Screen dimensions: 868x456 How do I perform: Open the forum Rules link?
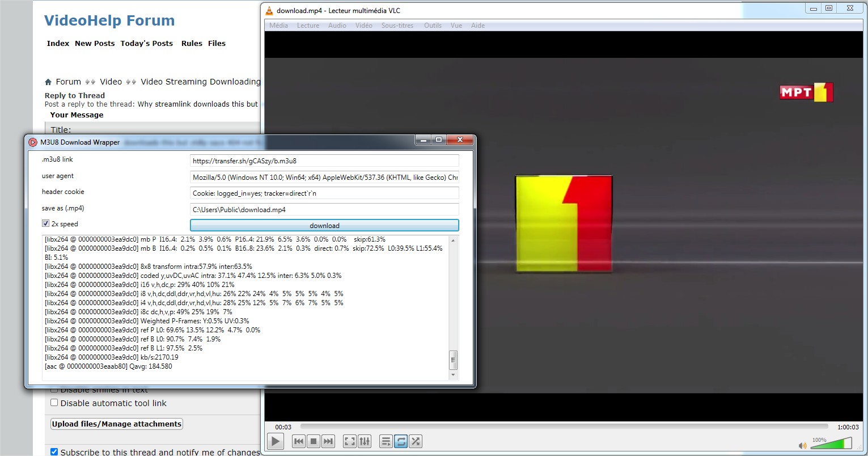click(192, 44)
